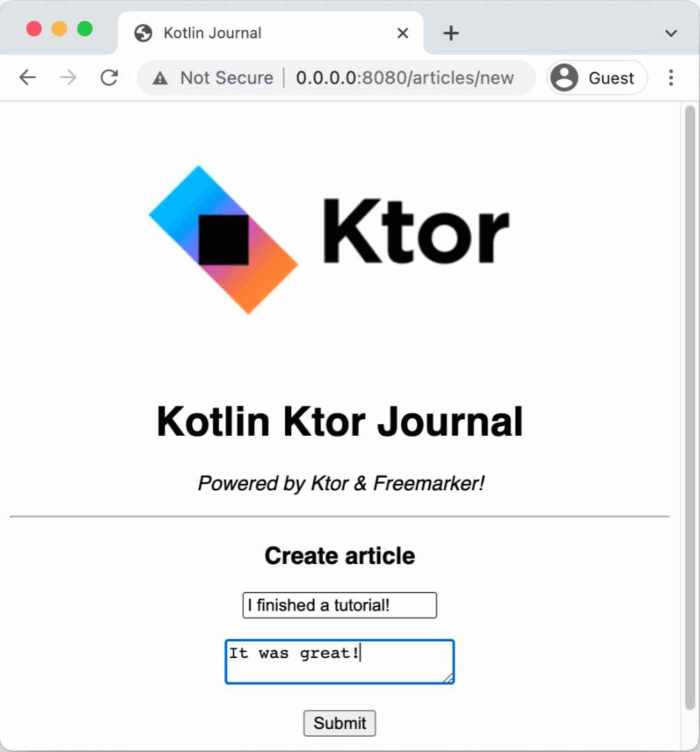This screenshot has width=700, height=752.
Task: View the Not Secure site warning
Action: point(213,78)
